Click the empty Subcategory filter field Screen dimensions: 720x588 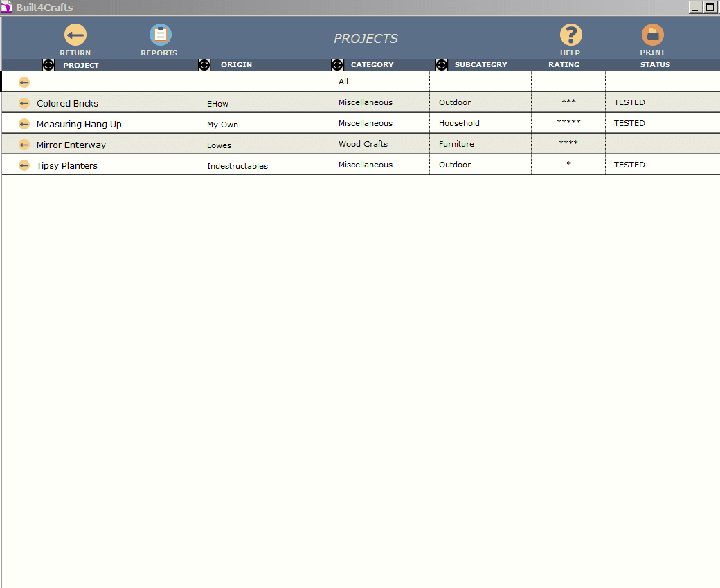pos(480,82)
